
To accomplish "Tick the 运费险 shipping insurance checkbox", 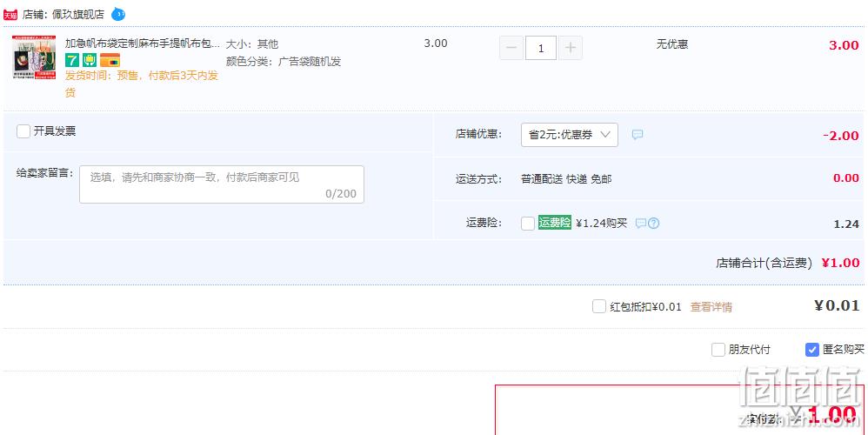I will click(528, 223).
